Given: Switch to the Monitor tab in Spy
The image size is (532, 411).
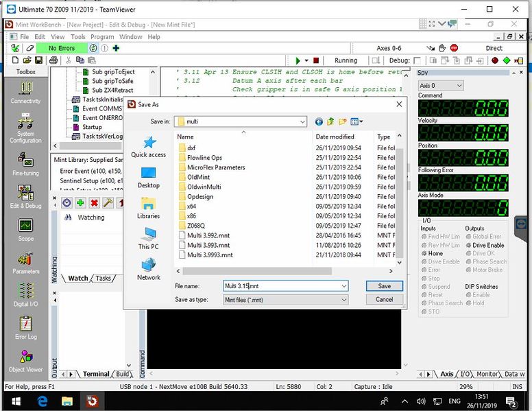Looking at the screenshot, I should pos(487,374).
